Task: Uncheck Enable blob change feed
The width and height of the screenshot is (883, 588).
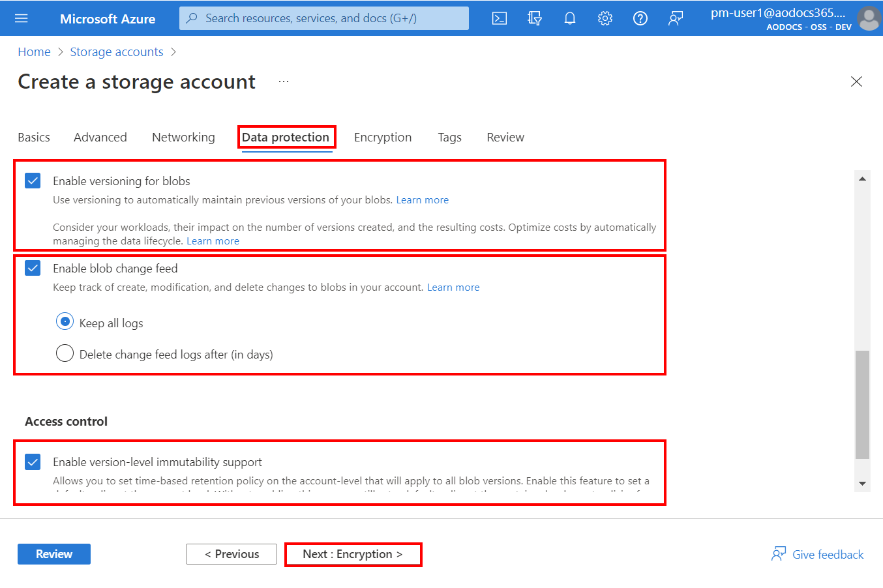Action: pos(33,268)
